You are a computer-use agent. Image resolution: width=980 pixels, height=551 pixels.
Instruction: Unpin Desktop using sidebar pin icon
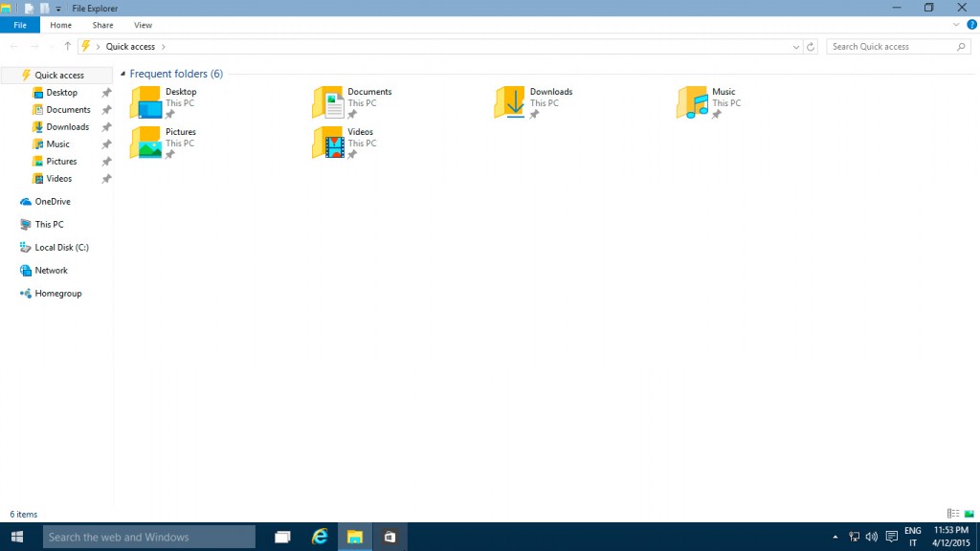[107, 93]
